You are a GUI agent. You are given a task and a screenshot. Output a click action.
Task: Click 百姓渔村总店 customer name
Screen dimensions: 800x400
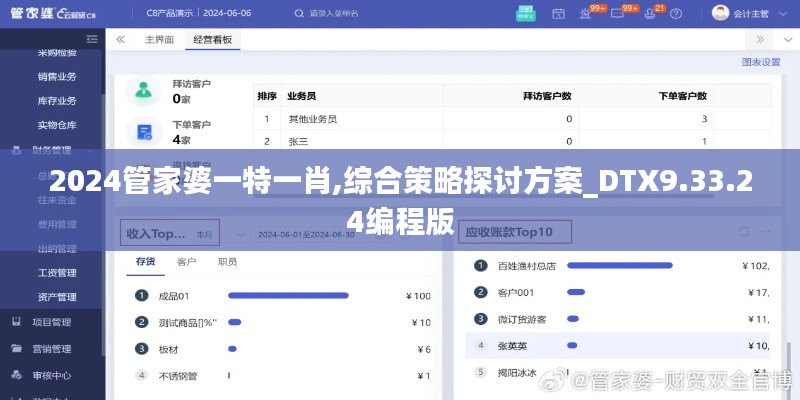click(527, 266)
